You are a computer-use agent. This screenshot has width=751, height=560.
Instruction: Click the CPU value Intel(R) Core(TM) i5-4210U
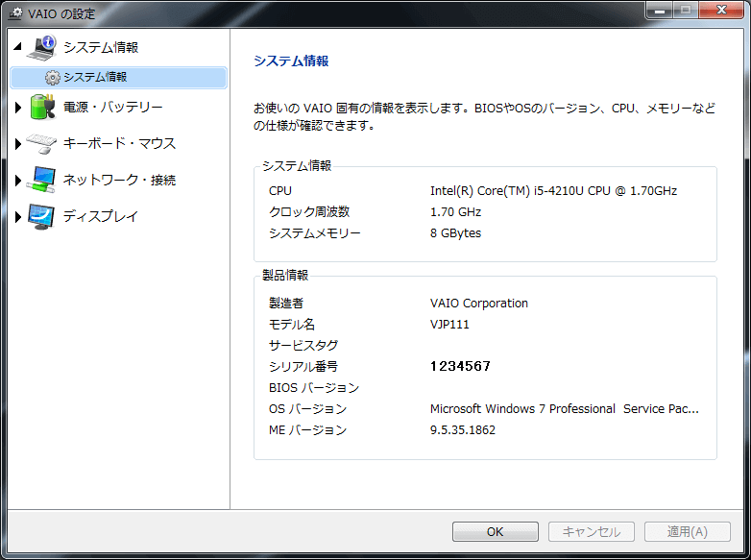click(554, 190)
